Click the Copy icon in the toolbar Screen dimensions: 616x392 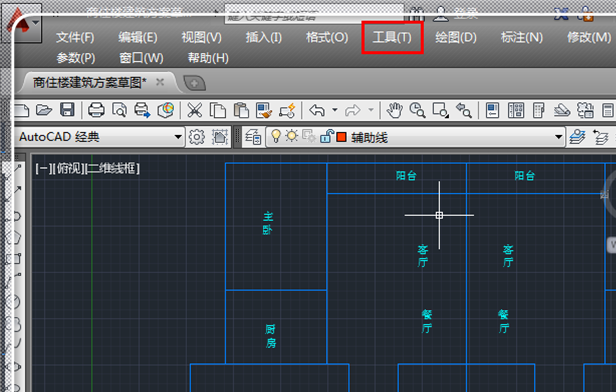218,110
